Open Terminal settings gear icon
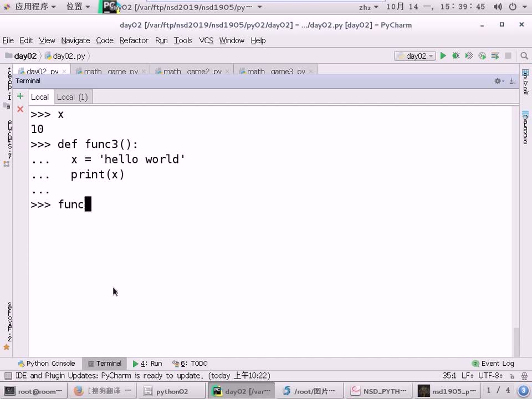This screenshot has width=532, height=399. pos(498,81)
